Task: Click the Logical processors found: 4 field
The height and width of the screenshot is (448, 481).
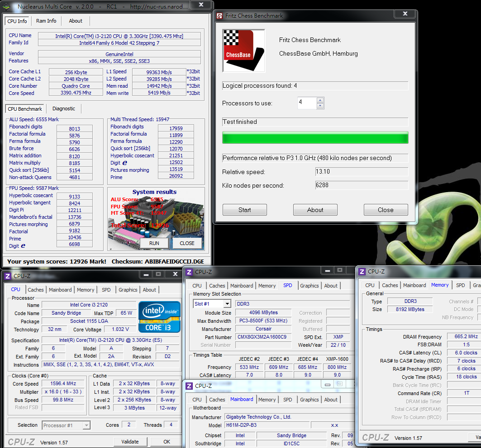Action: (x=315, y=86)
